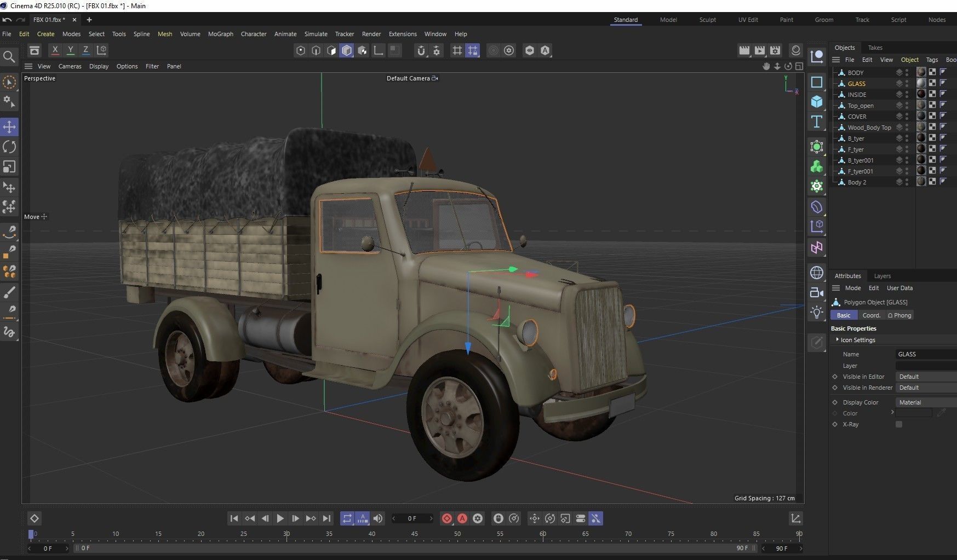Viewport: 957px width, 560px height.
Task: Toggle visibility dots for COVER object
Action: (907, 116)
